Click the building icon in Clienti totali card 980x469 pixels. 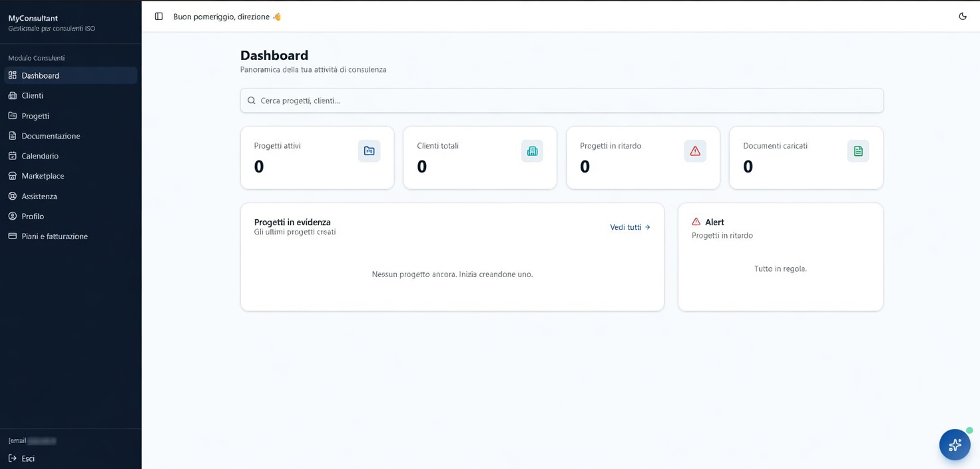pyautogui.click(x=532, y=151)
